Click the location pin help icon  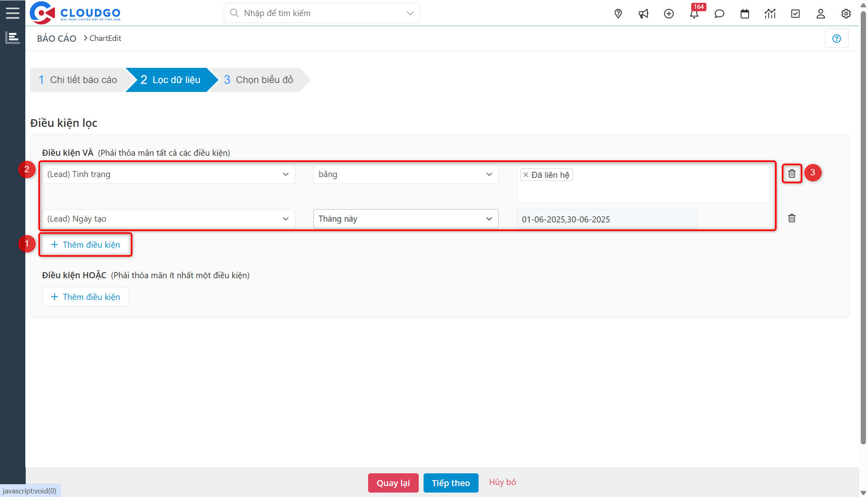[x=618, y=13]
